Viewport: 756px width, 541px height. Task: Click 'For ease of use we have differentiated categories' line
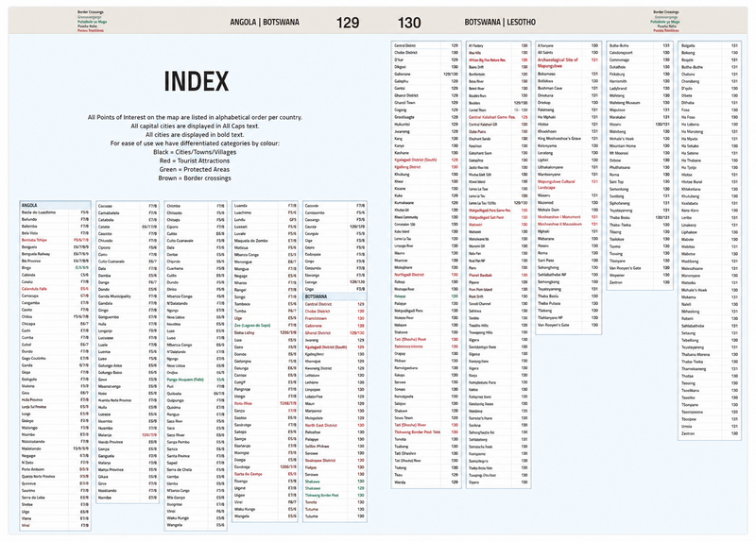coord(195,144)
